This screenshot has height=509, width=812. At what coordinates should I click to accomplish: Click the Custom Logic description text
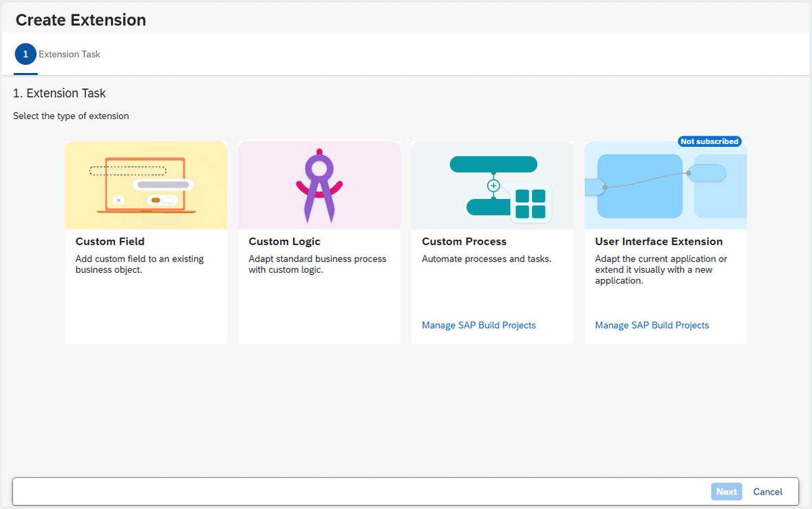(317, 264)
